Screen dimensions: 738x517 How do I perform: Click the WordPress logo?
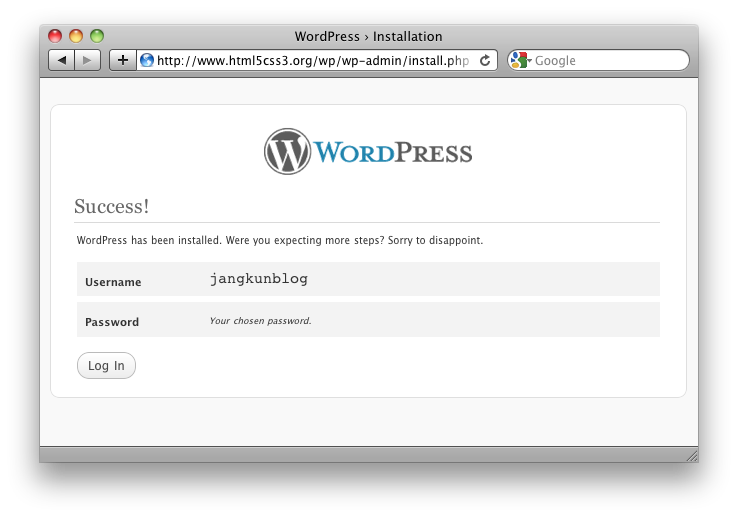pos(368,152)
